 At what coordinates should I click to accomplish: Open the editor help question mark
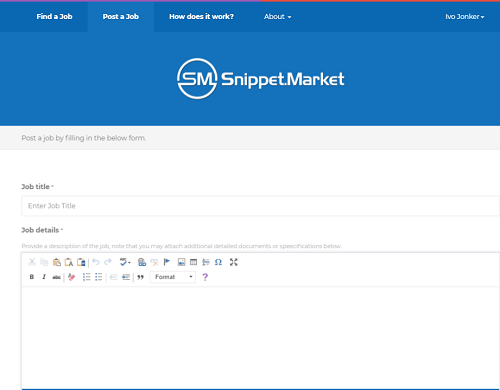205,277
